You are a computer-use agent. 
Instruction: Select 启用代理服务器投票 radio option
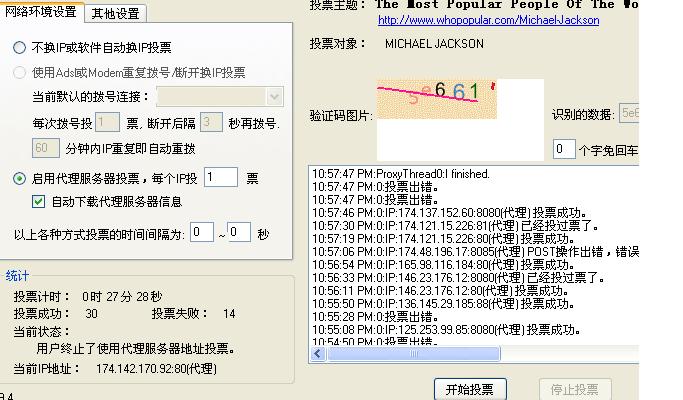[20, 179]
